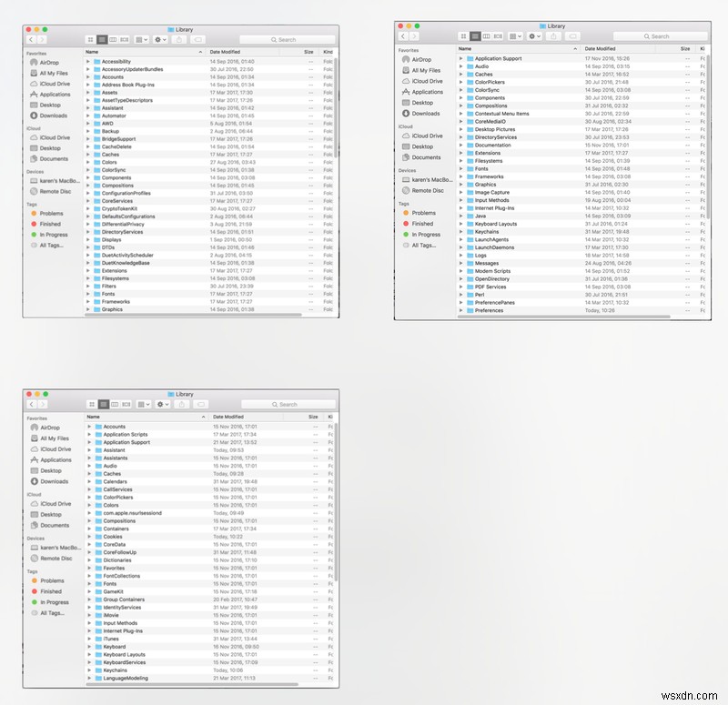Open Action gear menu in top-right window
Screen dimensions: 728x705
[534, 36]
